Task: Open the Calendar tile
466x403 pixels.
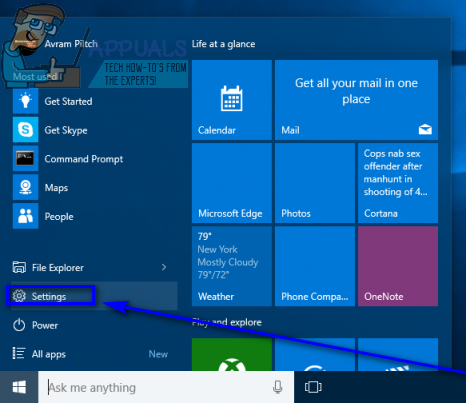Action: point(232,100)
